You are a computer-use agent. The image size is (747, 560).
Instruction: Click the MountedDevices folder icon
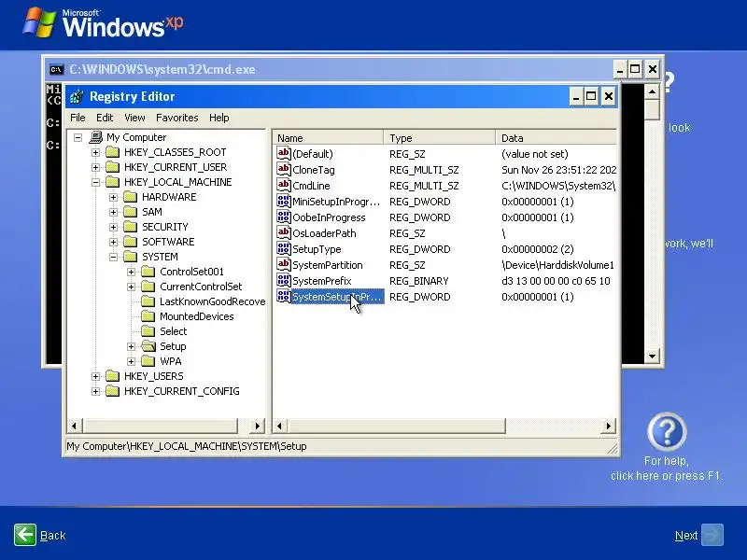point(148,316)
